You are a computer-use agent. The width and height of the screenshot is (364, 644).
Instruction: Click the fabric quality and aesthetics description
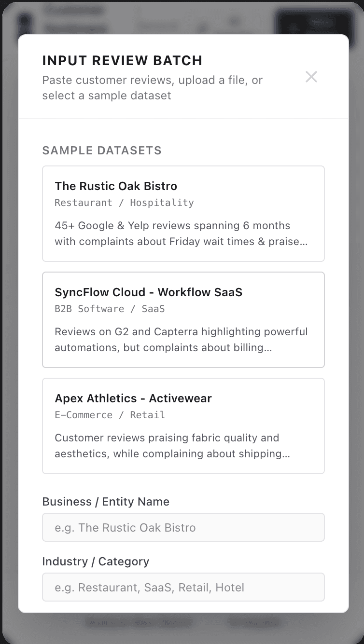pyautogui.click(x=172, y=446)
